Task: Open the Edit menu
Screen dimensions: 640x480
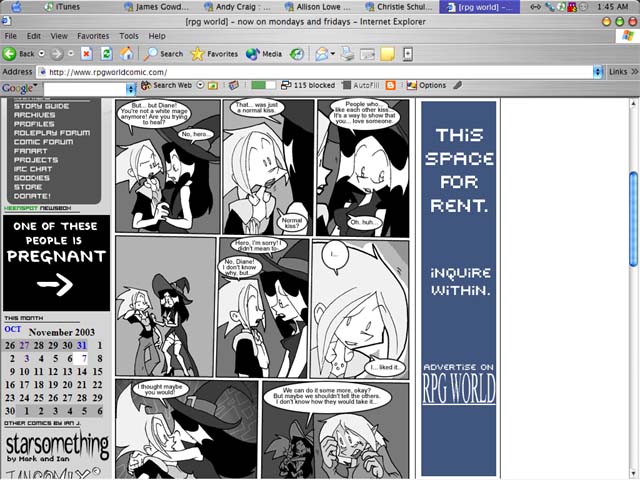Action: (x=33, y=36)
